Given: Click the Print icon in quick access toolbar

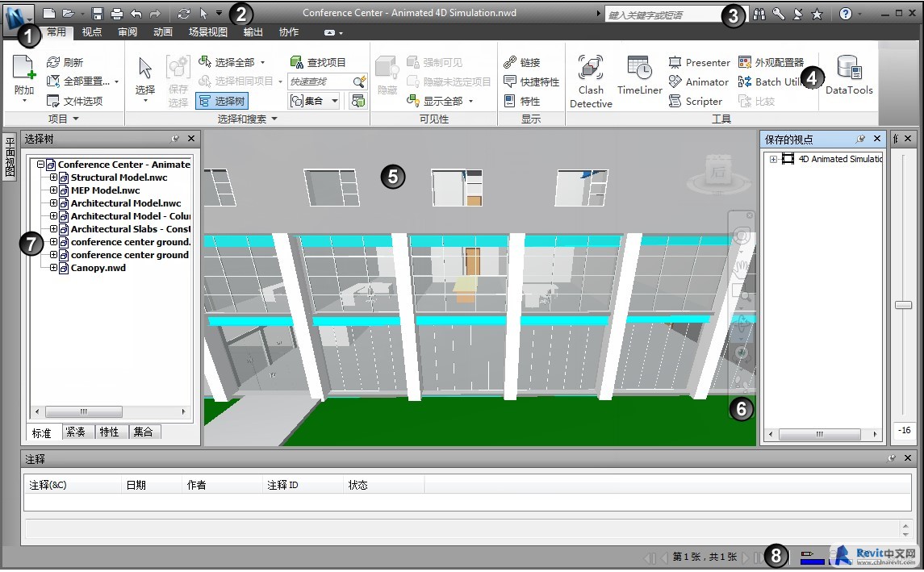Looking at the screenshot, I should coord(117,14).
